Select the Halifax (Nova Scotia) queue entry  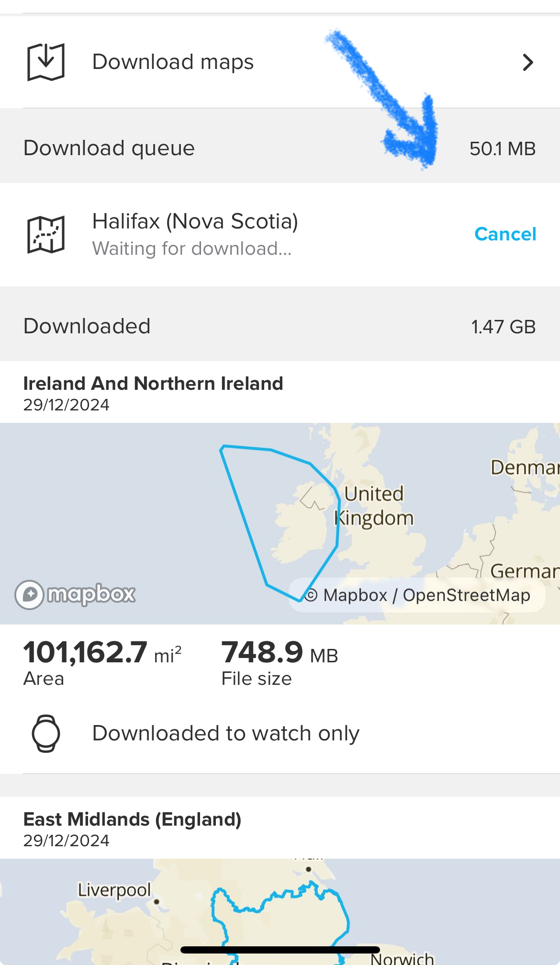click(280, 235)
